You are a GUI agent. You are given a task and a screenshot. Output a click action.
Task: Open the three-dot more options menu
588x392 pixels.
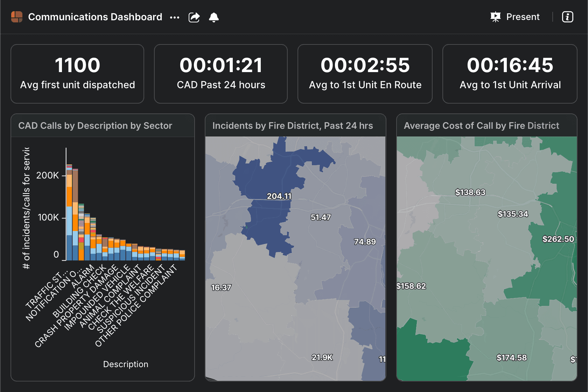coord(175,17)
